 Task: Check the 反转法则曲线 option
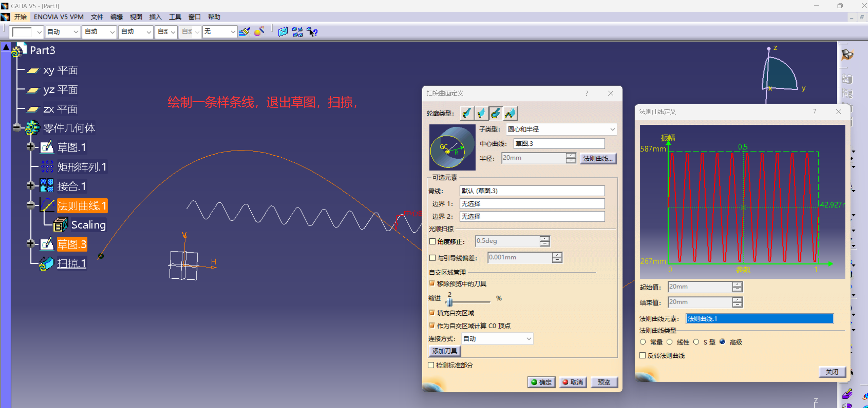click(x=643, y=355)
